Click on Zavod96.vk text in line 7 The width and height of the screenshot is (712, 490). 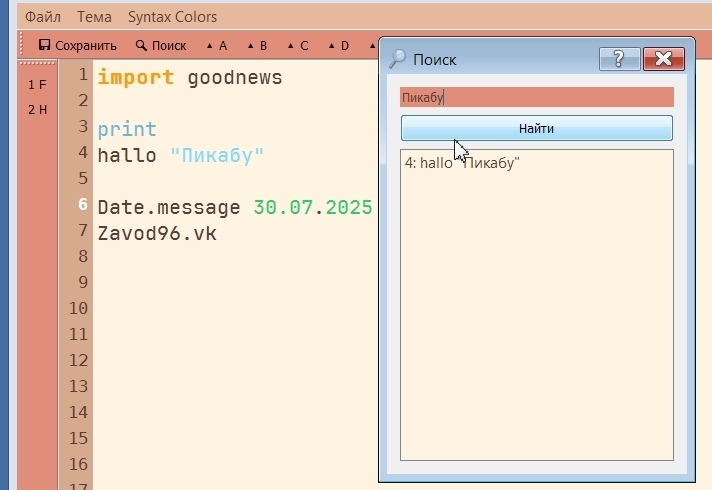click(157, 234)
